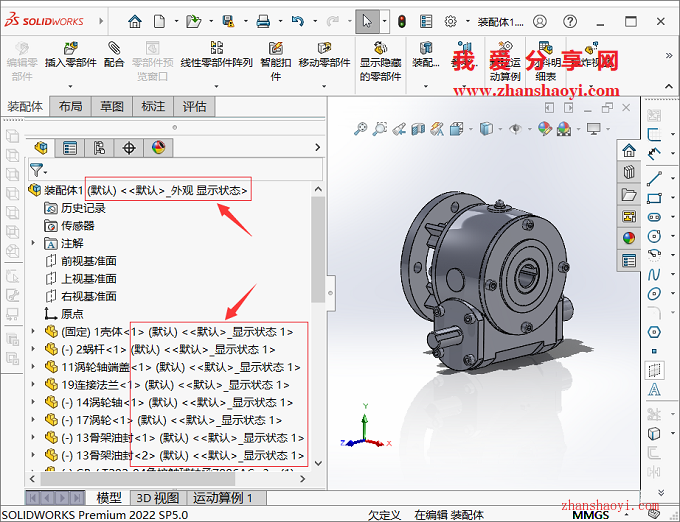Expand the SOLIDWORKS menu arrow beside logo
Viewport: 680px width, 522px height.
101,21
